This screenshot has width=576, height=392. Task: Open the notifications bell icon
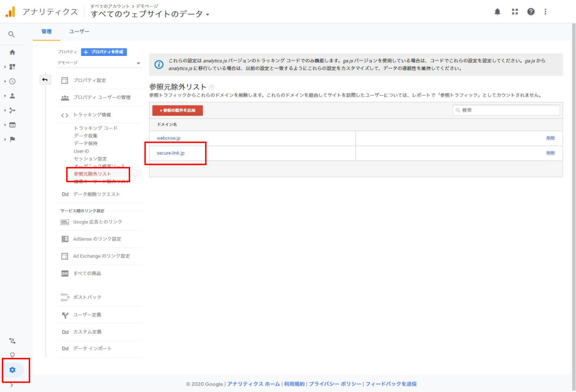[498, 12]
